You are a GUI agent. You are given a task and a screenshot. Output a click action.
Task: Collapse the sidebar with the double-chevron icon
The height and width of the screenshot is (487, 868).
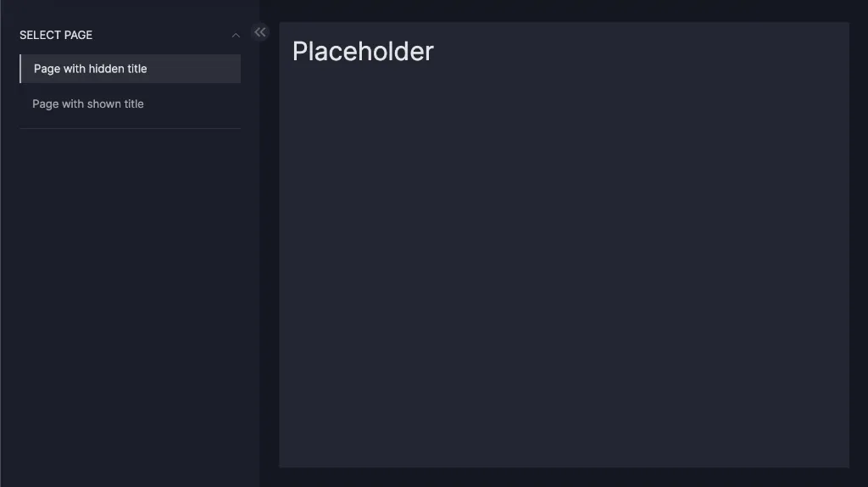point(260,32)
